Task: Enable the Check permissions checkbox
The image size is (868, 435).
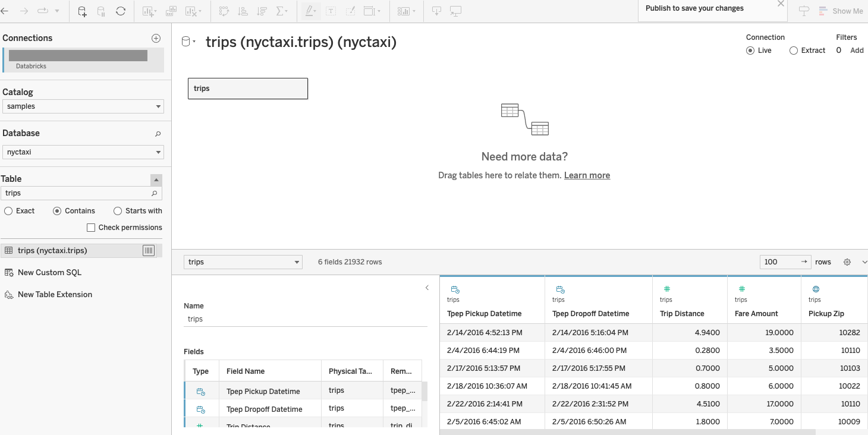Action: 91,227
